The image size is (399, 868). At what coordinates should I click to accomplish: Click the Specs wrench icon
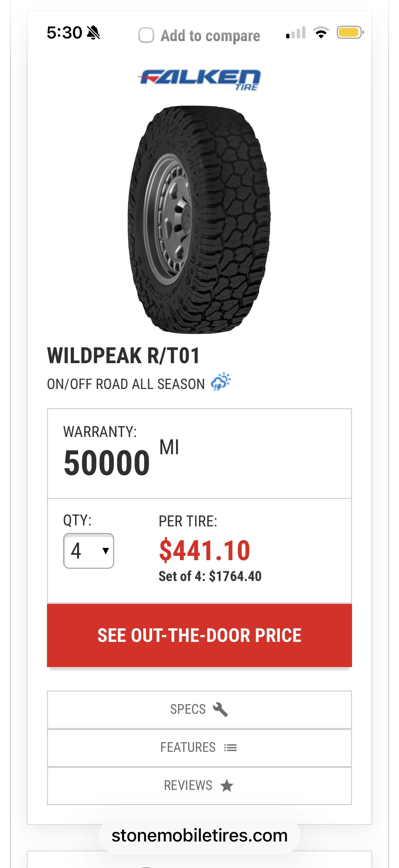[x=221, y=709]
